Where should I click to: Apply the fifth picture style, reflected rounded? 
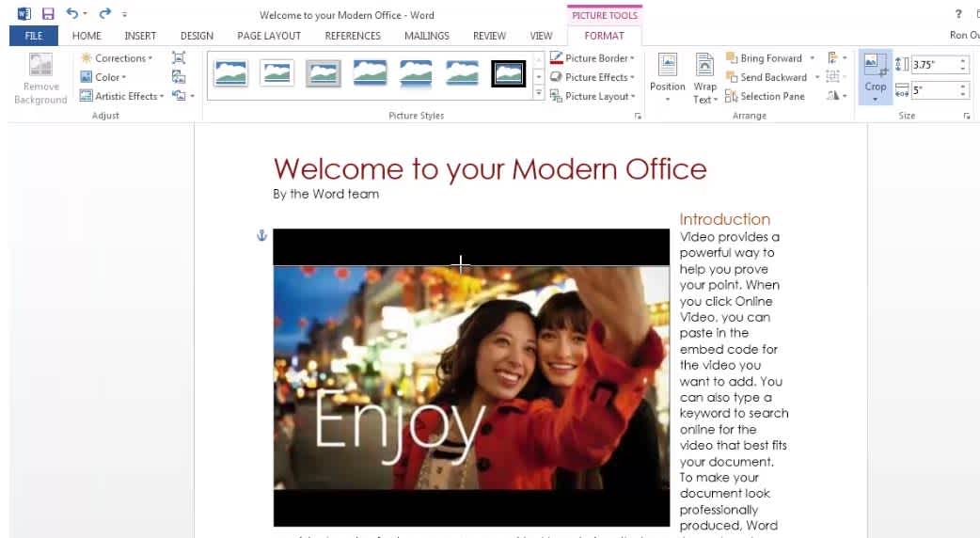(416, 73)
